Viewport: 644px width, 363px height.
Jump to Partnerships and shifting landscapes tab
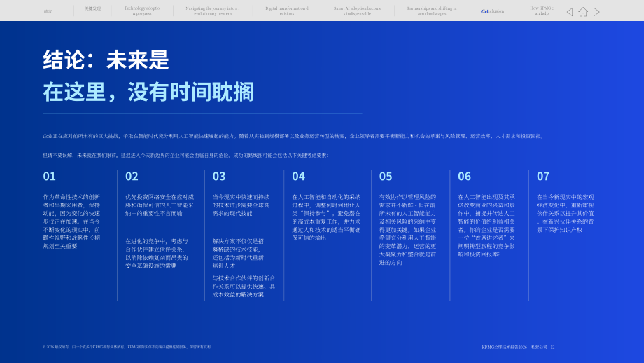[x=432, y=11]
